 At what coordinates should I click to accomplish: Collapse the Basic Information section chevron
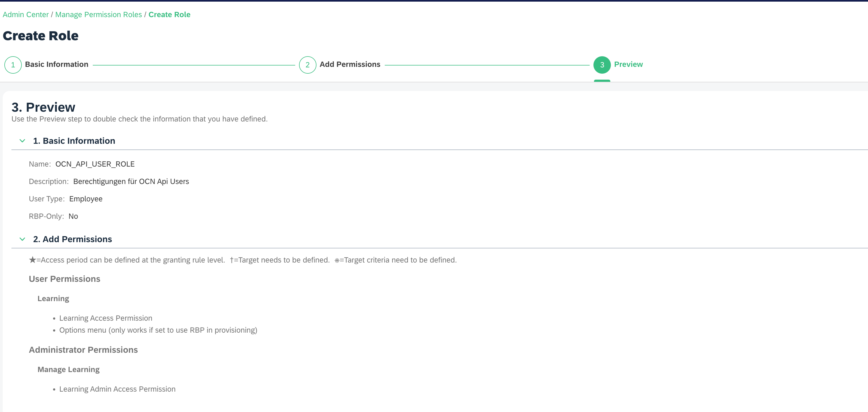(22, 141)
